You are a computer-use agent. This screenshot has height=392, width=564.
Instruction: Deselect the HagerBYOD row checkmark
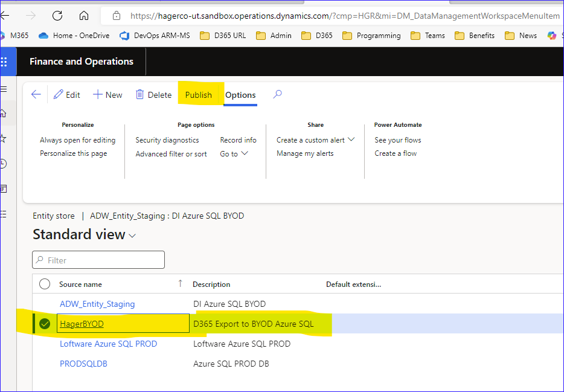click(x=45, y=324)
